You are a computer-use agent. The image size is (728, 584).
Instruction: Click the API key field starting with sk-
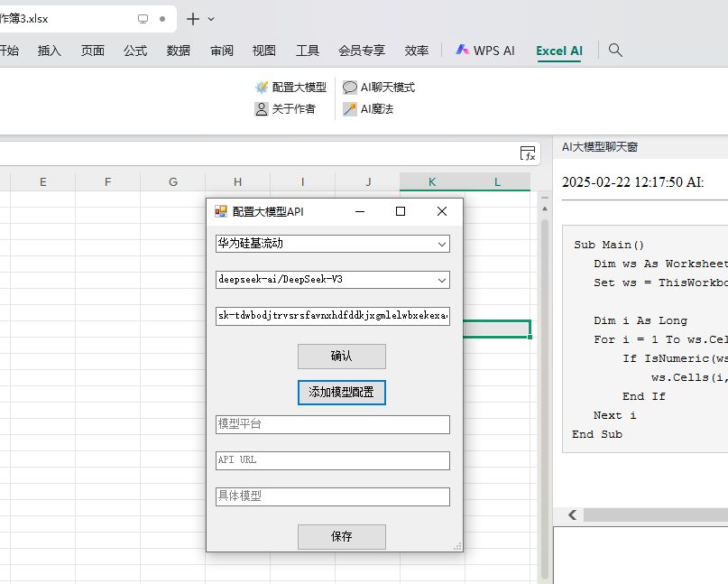coord(333,316)
